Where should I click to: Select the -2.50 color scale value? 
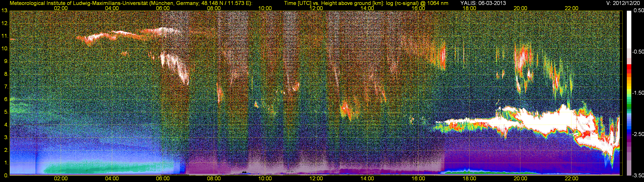(638, 134)
